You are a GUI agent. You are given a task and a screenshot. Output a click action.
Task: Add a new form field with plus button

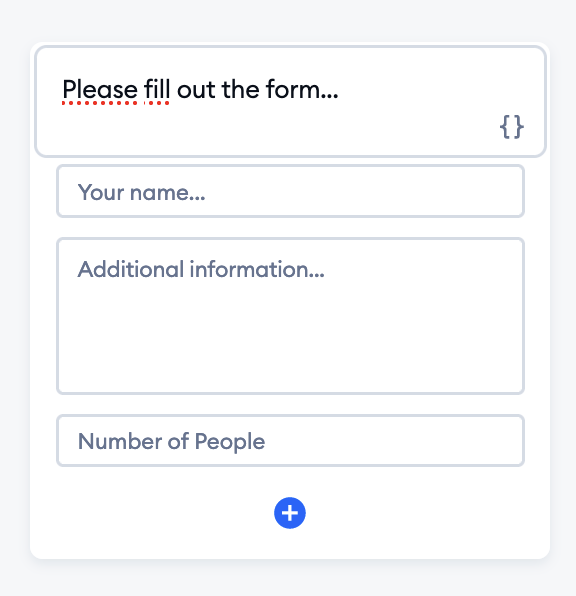pyautogui.click(x=290, y=513)
